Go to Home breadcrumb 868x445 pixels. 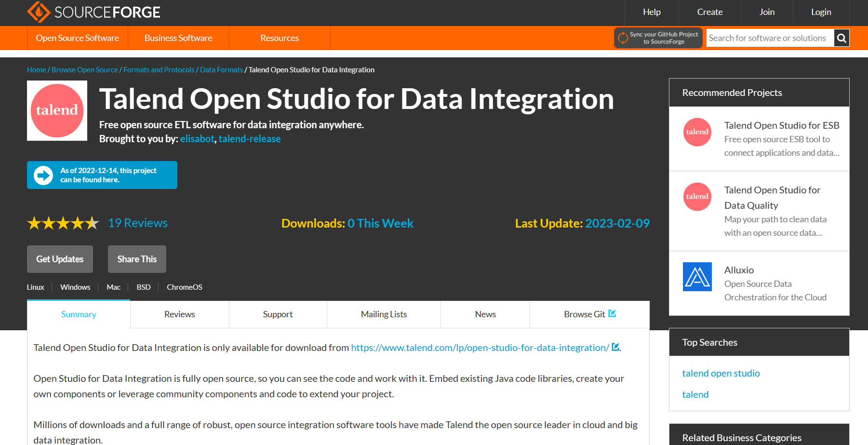pyautogui.click(x=36, y=70)
